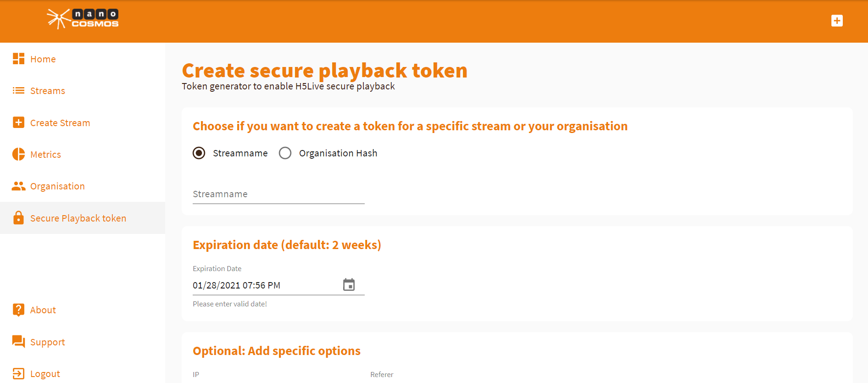Open the expiration date calendar picker
Screen dimensions: 868x383
pyautogui.click(x=349, y=285)
